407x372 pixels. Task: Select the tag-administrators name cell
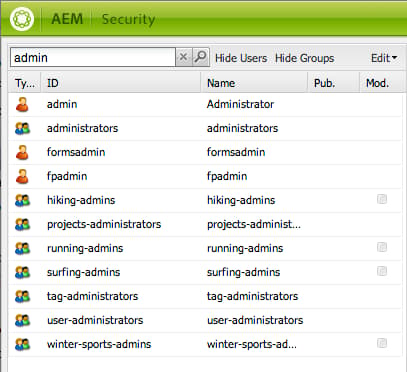pos(252,296)
